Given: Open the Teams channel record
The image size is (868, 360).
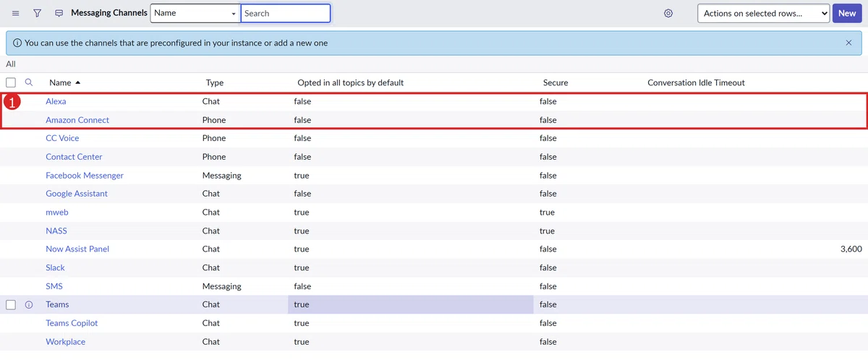Looking at the screenshot, I should pyautogui.click(x=57, y=304).
